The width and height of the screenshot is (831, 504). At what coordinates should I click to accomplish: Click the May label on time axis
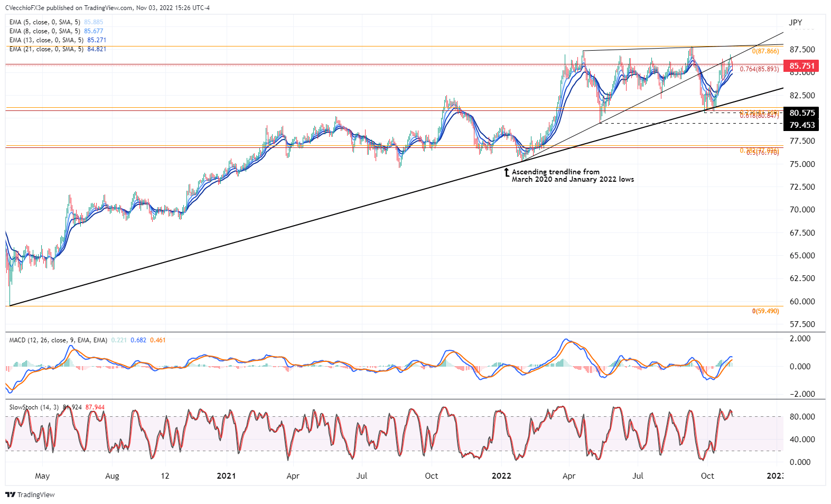[x=42, y=476]
